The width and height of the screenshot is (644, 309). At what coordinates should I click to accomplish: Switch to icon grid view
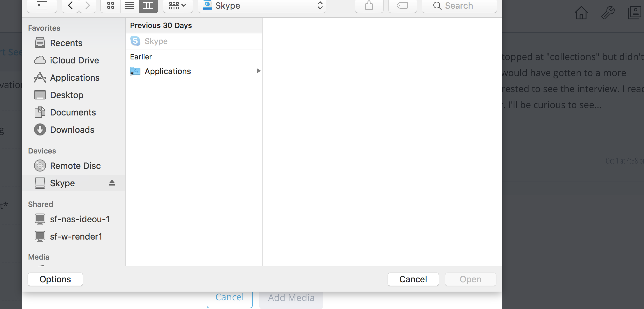tap(111, 6)
